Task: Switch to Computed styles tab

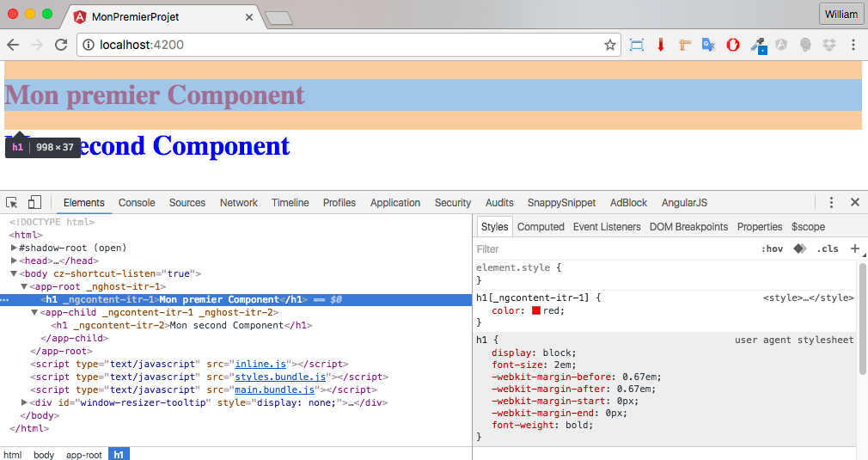Action: (541, 226)
